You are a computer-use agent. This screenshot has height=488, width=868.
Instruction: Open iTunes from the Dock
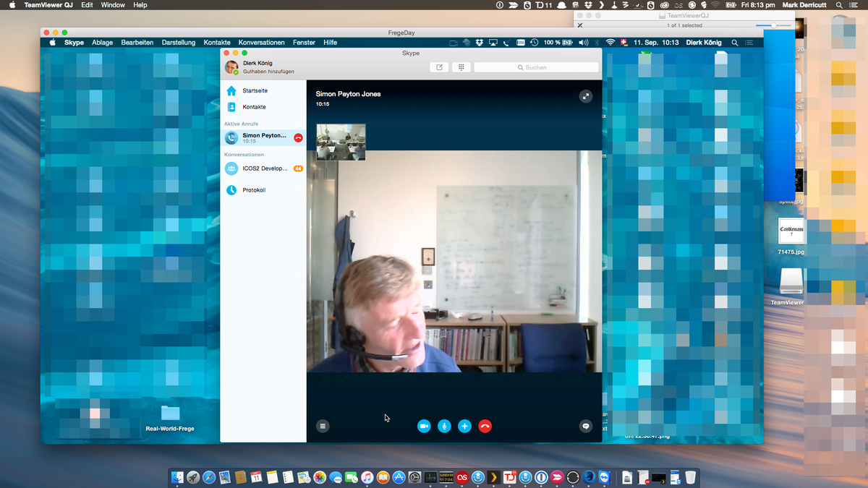point(367,477)
